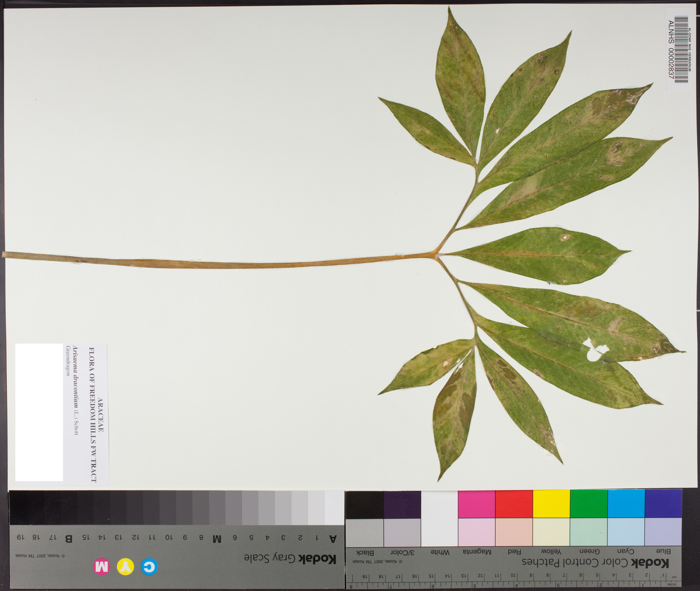Click the magenta M circle icon
Image resolution: width=700 pixels, height=591 pixels.
(102, 567)
